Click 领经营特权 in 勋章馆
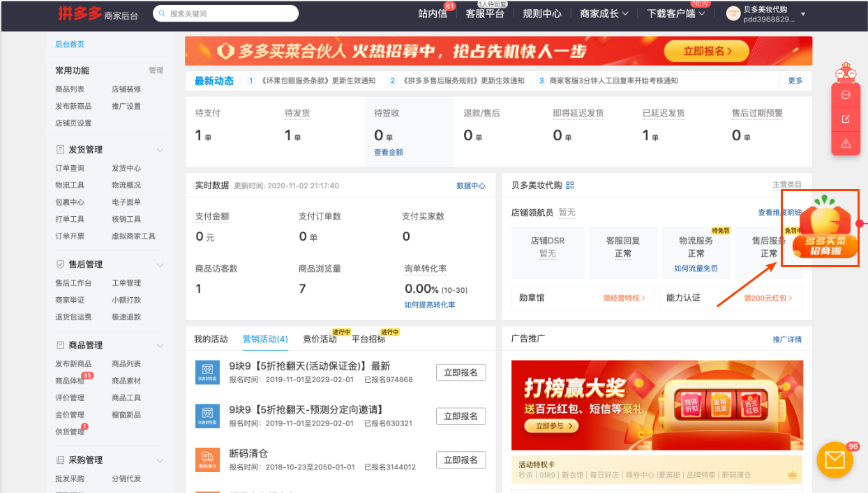The width and height of the screenshot is (868, 493). [x=624, y=298]
